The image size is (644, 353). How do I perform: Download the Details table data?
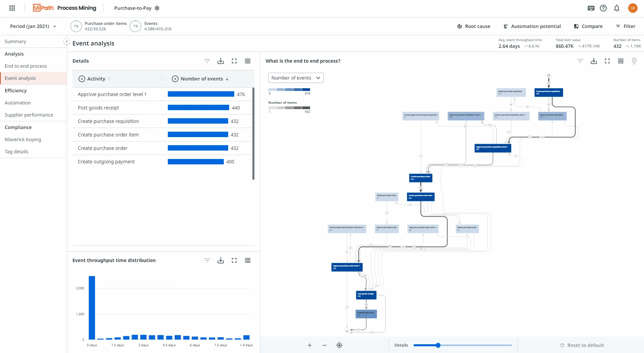coord(221,61)
